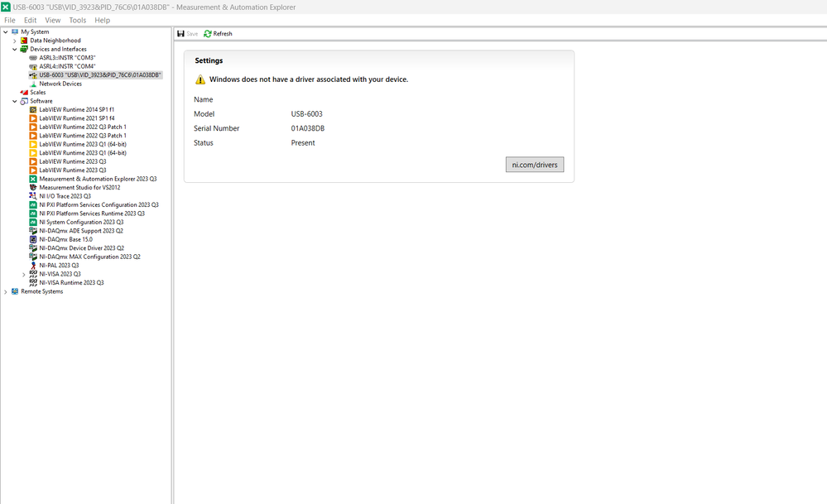827x504 pixels.
Task: Click the ASRL3 COM3 serial port icon
Action: click(33, 58)
